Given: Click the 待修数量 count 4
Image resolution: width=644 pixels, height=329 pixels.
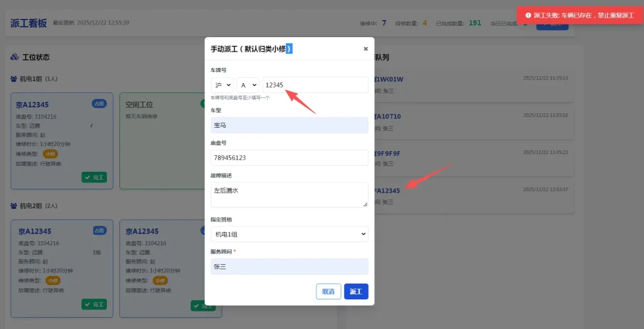Looking at the screenshot, I should point(425,23).
